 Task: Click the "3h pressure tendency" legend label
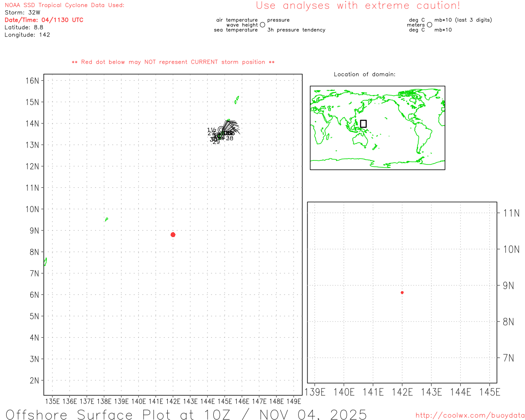(296, 30)
